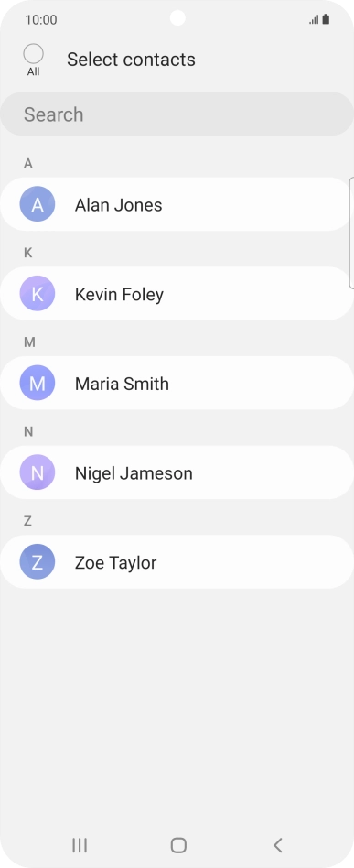Screen dimensions: 354x868
Task: Tap the Nigel Jameson avatar icon
Action: point(38,472)
